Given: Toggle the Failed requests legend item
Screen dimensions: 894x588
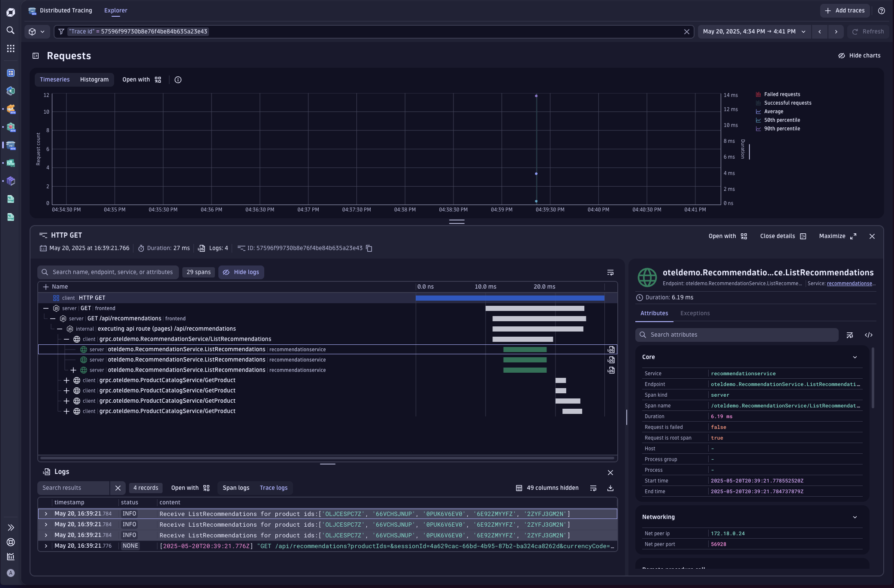Looking at the screenshot, I should (782, 94).
